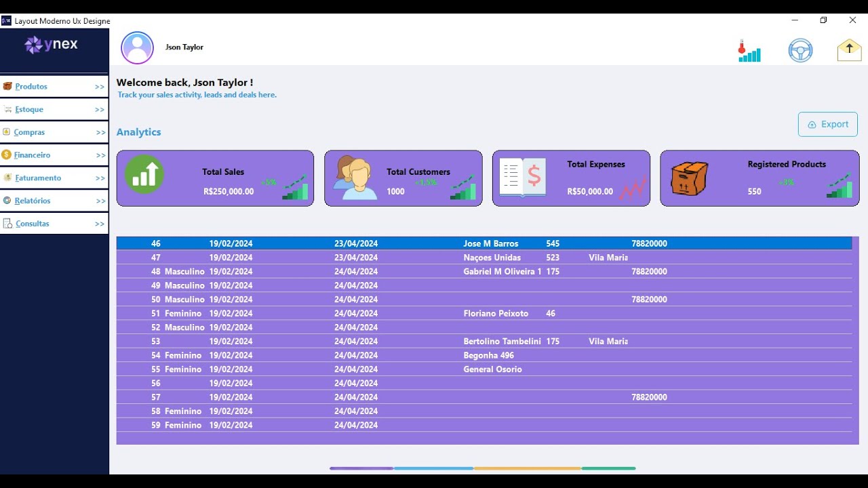This screenshot has width=868, height=488.
Task: Click row number 49 in table
Action: [x=156, y=285]
